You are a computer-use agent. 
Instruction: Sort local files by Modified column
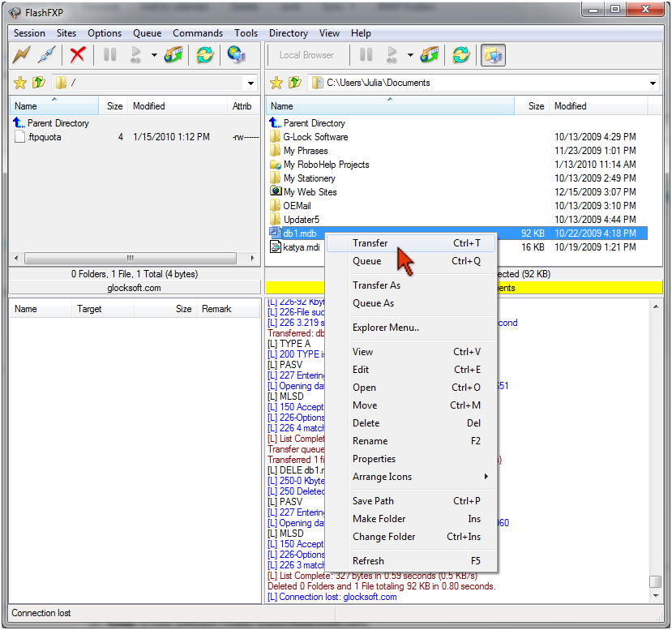tap(571, 106)
